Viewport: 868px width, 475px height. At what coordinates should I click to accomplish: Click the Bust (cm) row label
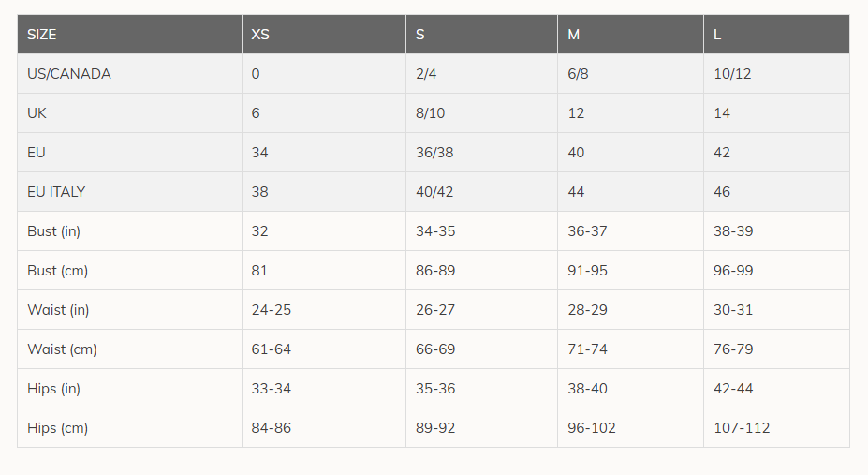[58, 271]
